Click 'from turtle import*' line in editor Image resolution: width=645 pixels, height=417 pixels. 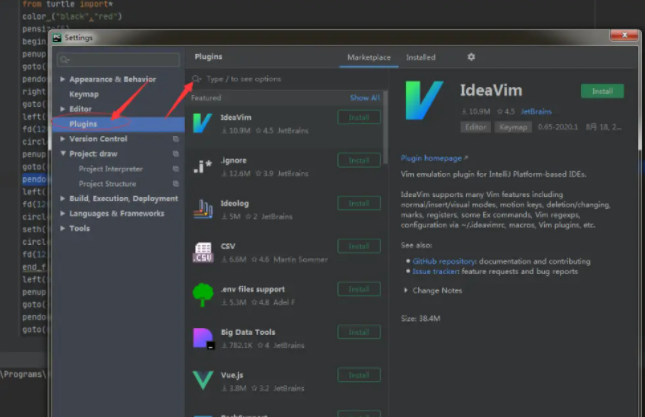pyautogui.click(x=67, y=4)
